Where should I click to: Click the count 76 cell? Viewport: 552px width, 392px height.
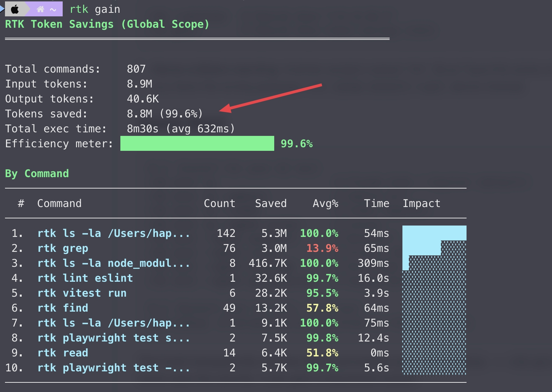click(x=229, y=248)
